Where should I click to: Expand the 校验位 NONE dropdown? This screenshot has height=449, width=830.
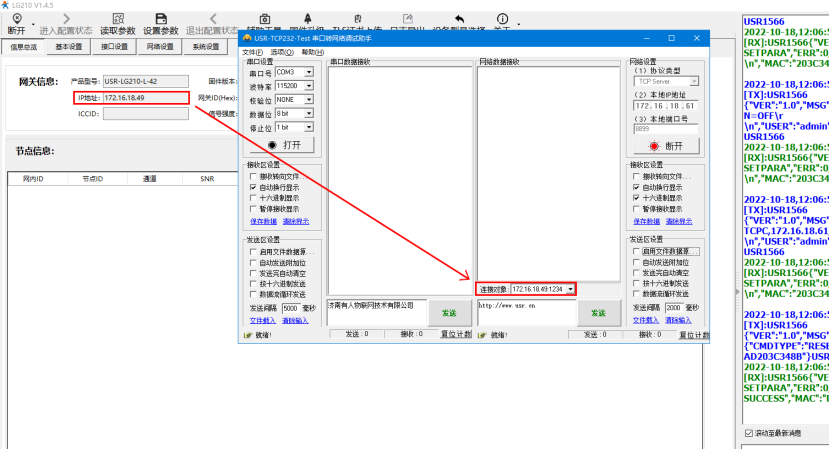click(309, 100)
